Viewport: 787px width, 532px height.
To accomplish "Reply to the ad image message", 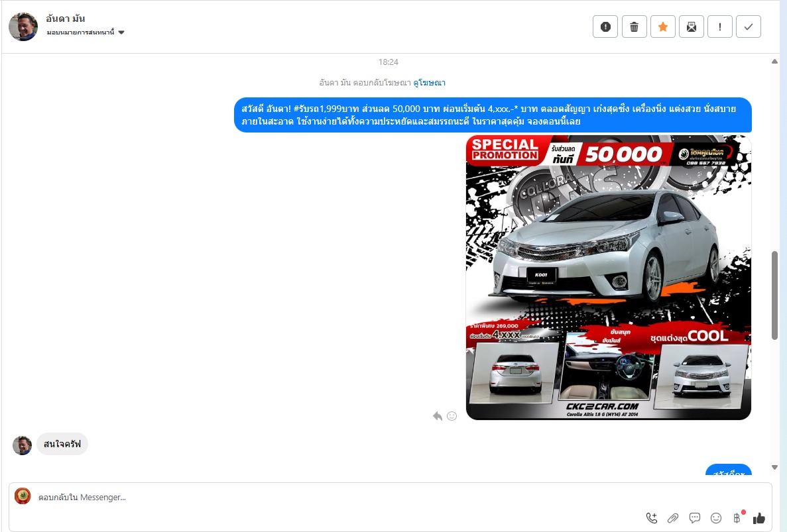I will 438,416.
